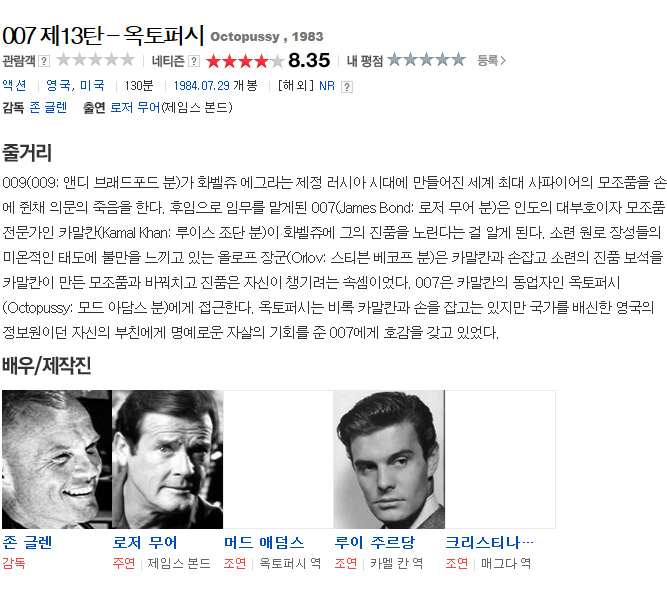
Task: Open the 영국 country link
Action: pyautogui.click(x=58, y=85)
